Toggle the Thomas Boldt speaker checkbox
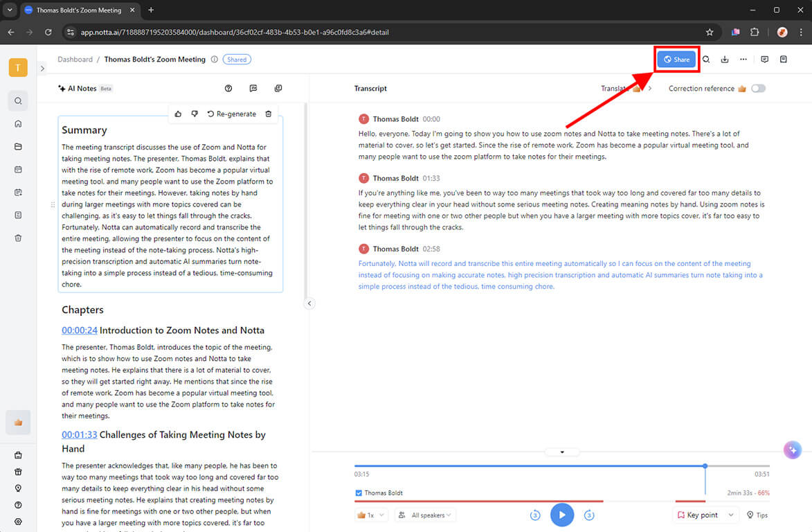 coord(359,493)
